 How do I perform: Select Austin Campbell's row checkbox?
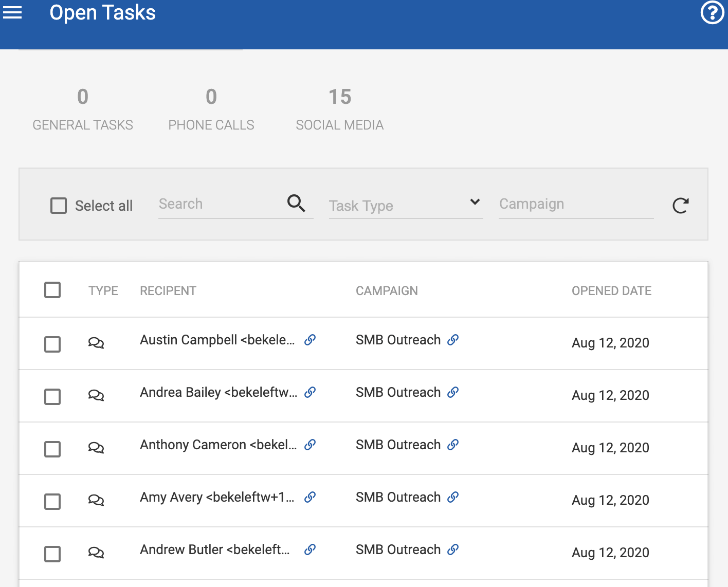(x=52, y=344)
